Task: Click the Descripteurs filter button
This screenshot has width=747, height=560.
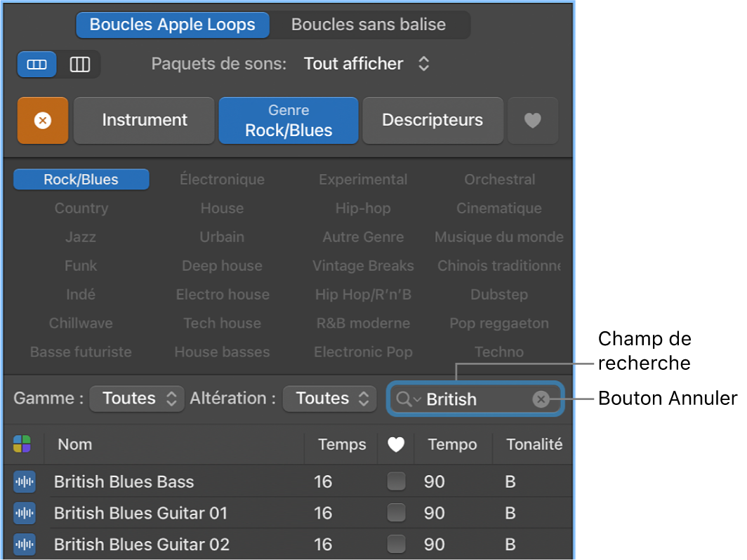Action: [x=432, y=120]
